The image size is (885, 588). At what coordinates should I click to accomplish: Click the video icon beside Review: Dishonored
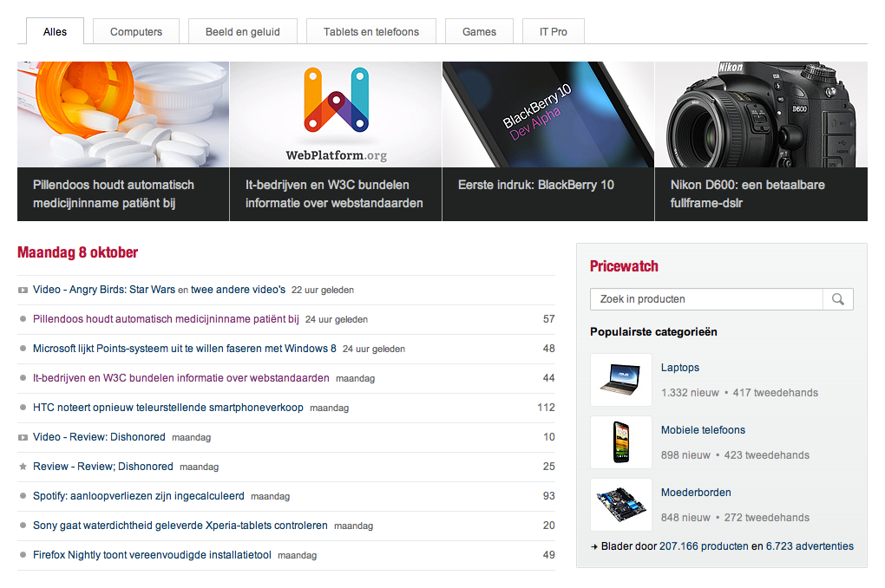(23, 437)
